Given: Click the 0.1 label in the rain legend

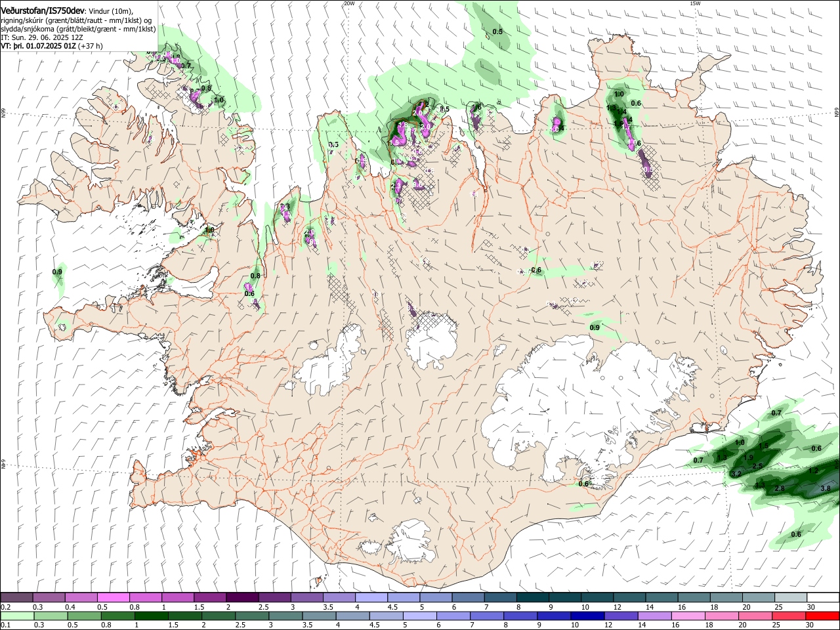Looking at the screenshot, I should click(x=5, y=625).
